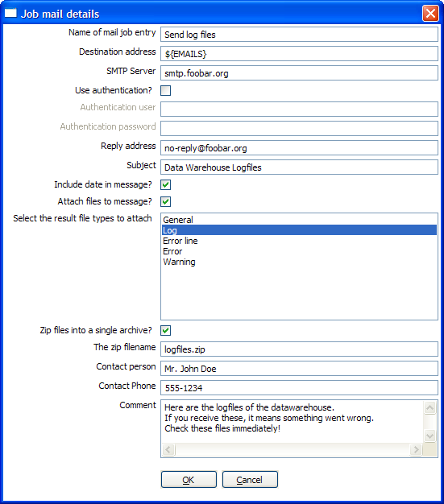Click the comment scroll down arrow
This screenshot has width=444, height=504.
[430, 436]
